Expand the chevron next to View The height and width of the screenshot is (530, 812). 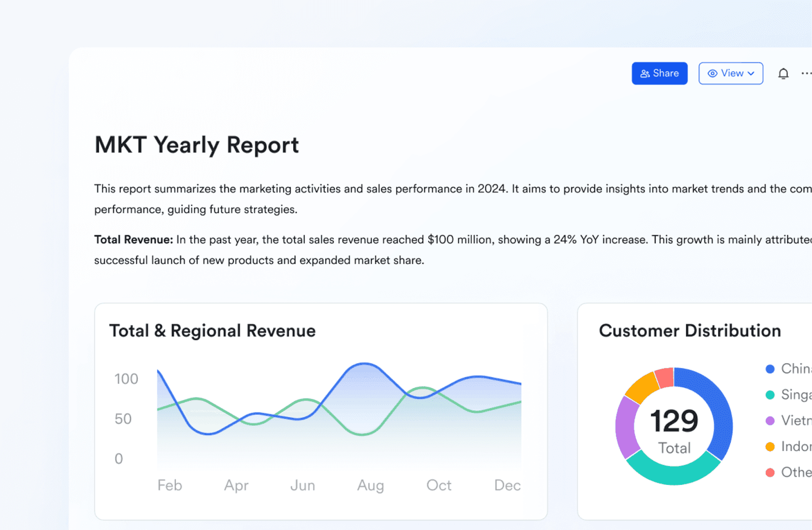tap(751, 74)
